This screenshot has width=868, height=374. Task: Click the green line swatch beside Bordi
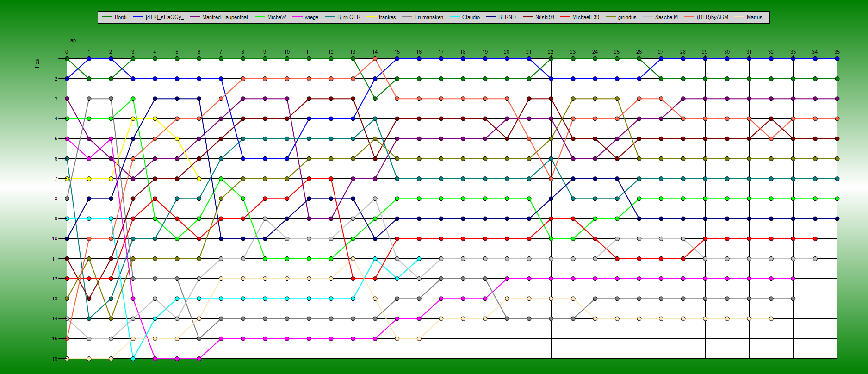pos(107,17)
